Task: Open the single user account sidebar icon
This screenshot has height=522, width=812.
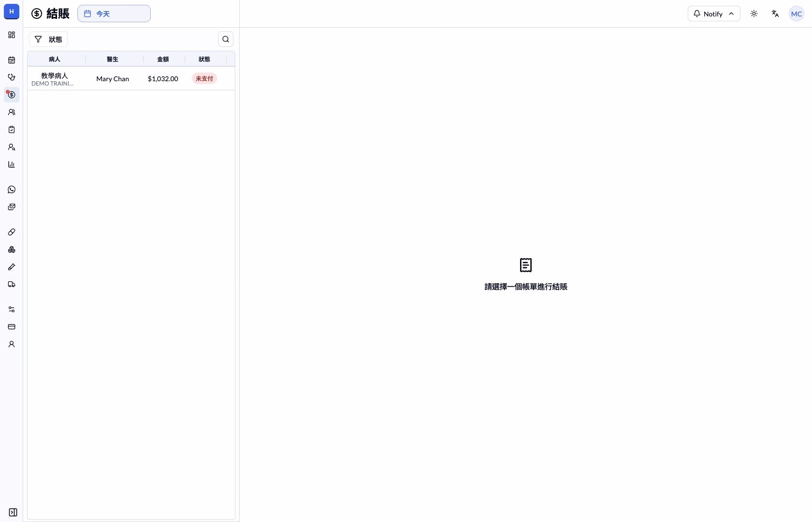Action: (x=12, y=344)
